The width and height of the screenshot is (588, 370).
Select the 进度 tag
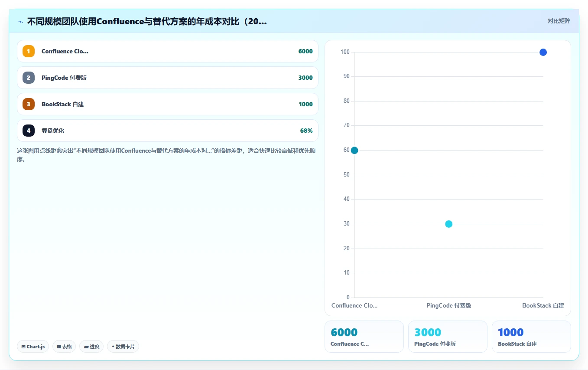tap(91, 347)
